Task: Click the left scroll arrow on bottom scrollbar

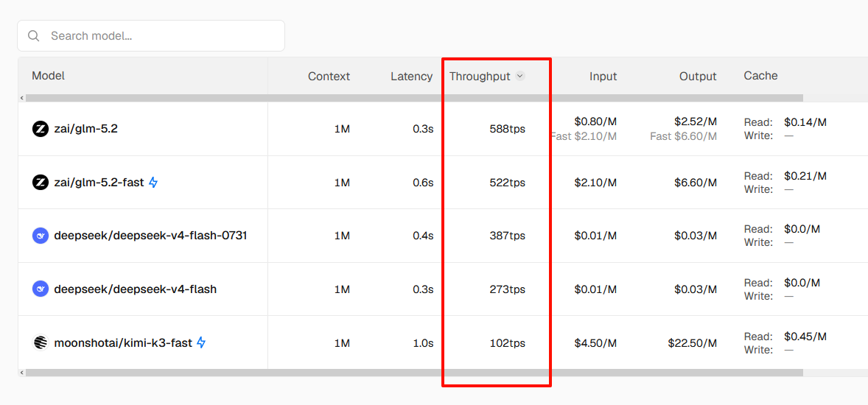Action: (x=21, y=373)
